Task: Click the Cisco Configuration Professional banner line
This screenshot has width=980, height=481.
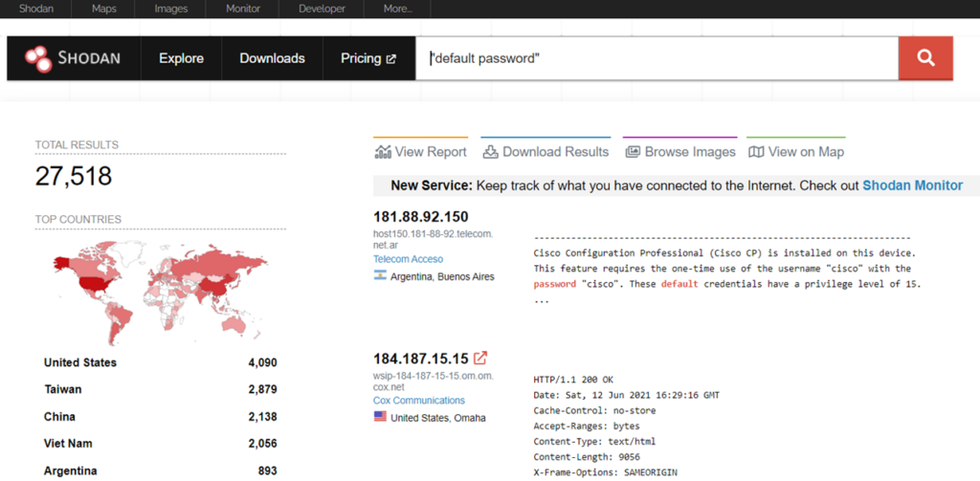Action: coord(725,253)
